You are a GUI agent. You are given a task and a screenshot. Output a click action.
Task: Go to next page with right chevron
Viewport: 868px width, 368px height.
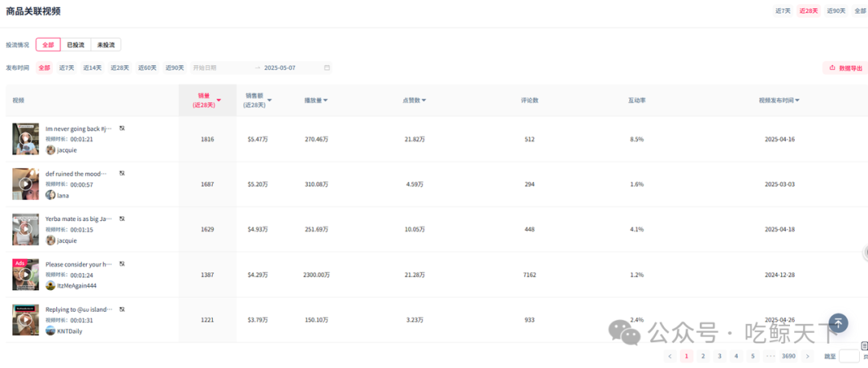(809, 356)
